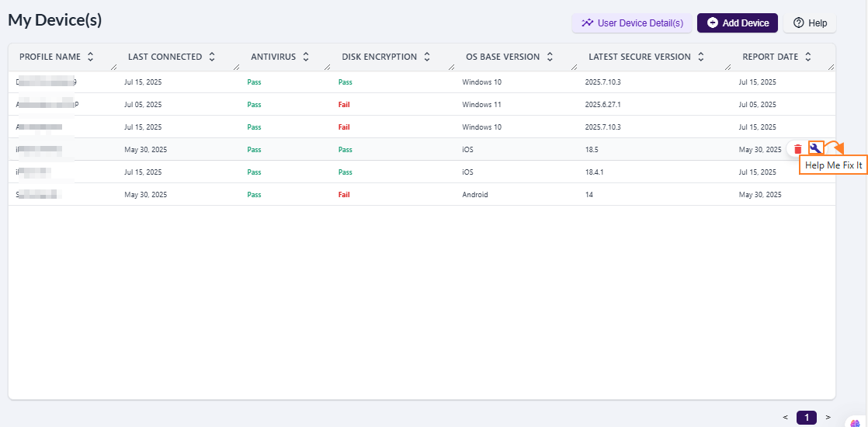Click the Add Device button
The image size is (868, 427).
[737, 23]
